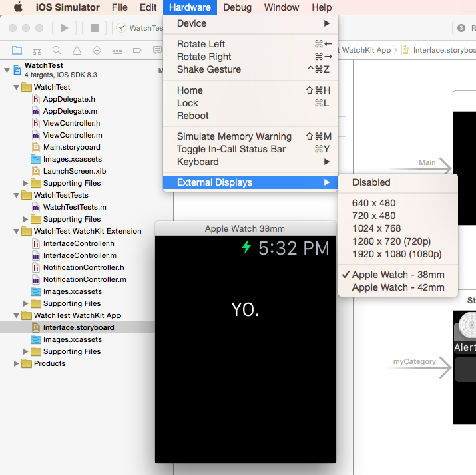The image size is (476, 475).
Task: Open the Symbol navigator icon
Action: [37, 50]
